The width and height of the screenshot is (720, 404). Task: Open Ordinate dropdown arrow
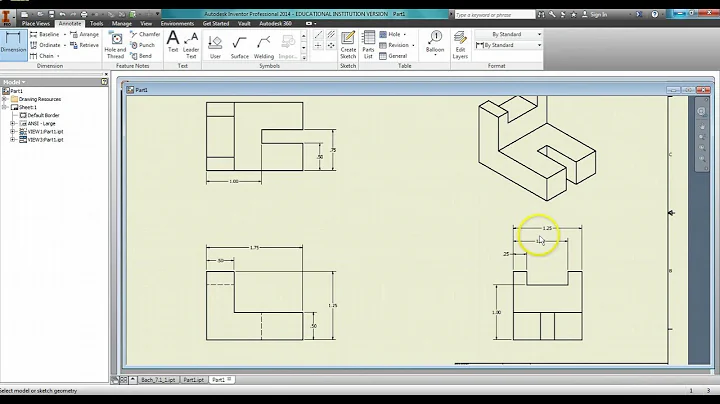pos(64,45)
